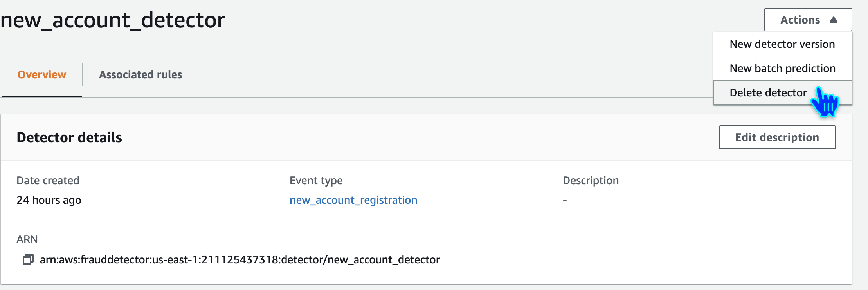
Task: Click the ARN string text
Action: tap(240, 260)
